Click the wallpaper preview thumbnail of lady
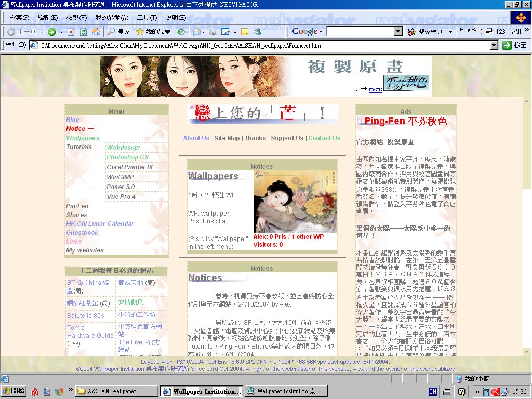This screenshot has height=399, width=532. click(295, 202)
